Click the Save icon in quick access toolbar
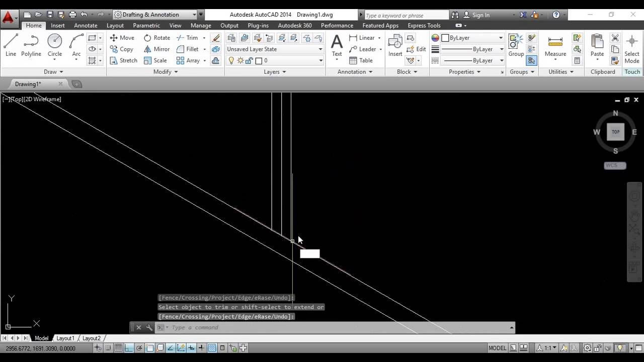 tap(50, 15)
